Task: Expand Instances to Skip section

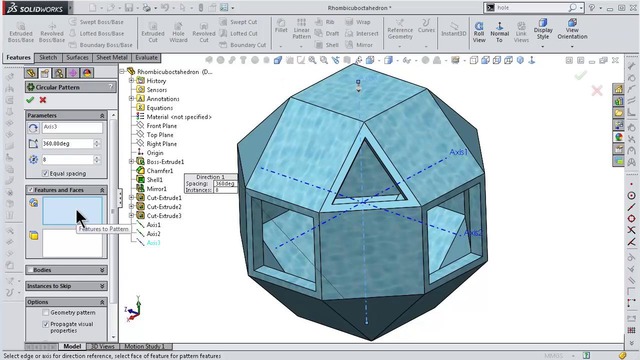Action: click(x=102, y=286)
